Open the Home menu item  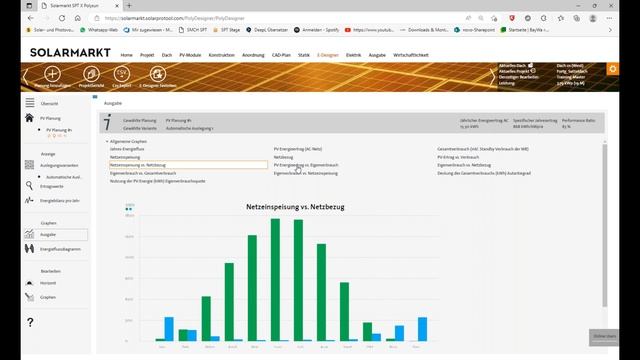point(126,55)
